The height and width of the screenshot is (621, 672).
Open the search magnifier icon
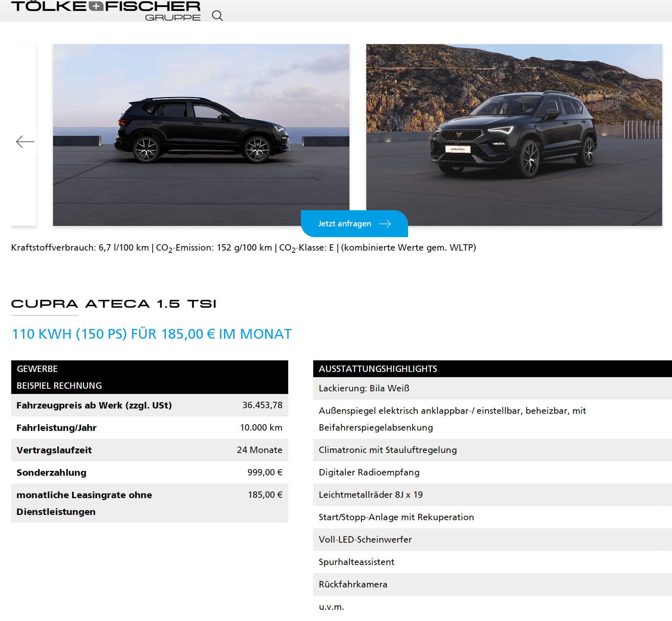tap(217, 16)
